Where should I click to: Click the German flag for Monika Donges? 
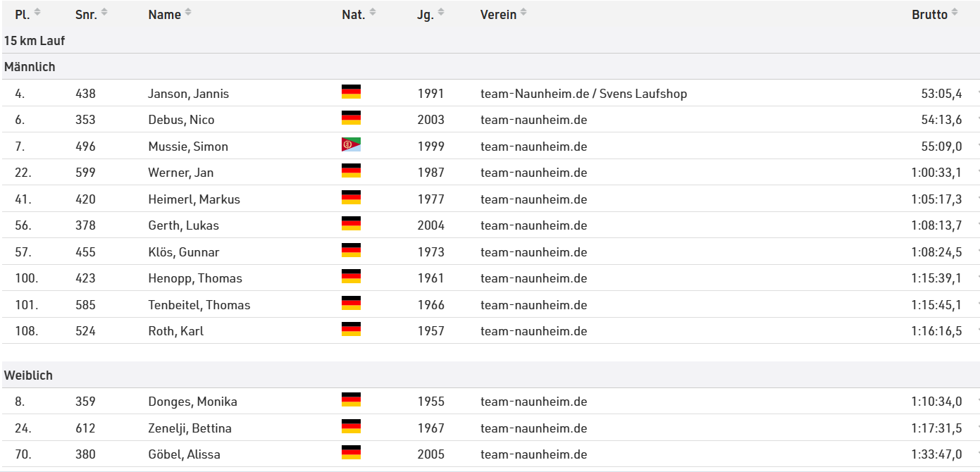coord(351,400)
